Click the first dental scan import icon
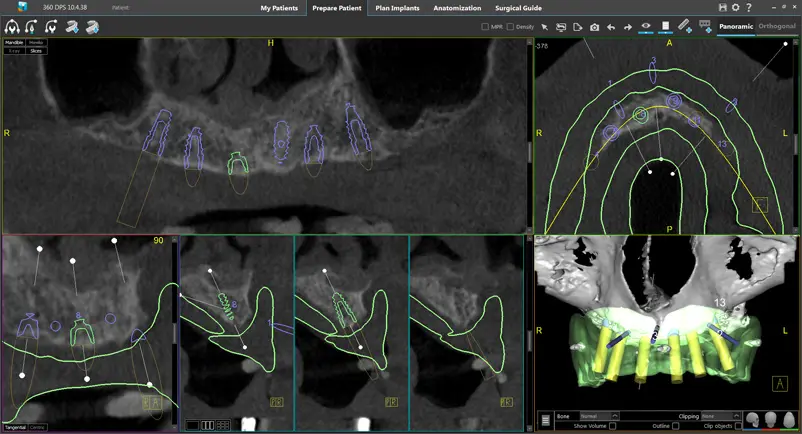Screen dimensions: 802x434 [72, 27]
